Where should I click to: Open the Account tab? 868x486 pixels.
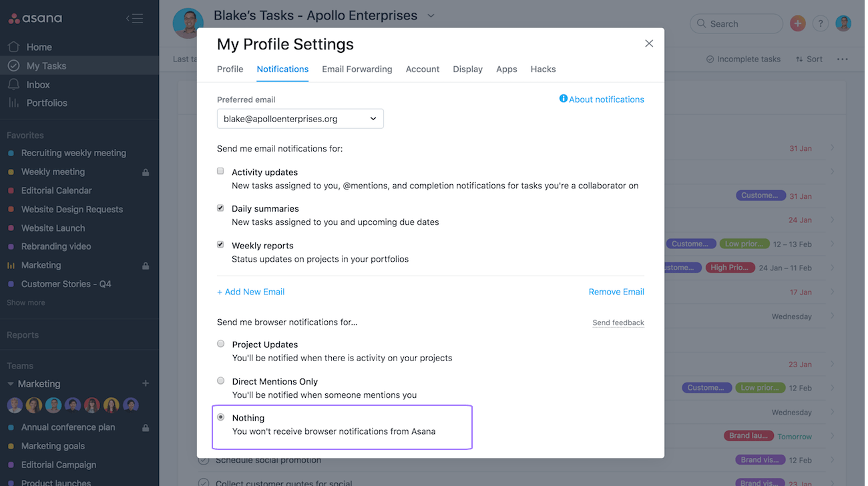(x=423, y=69)
